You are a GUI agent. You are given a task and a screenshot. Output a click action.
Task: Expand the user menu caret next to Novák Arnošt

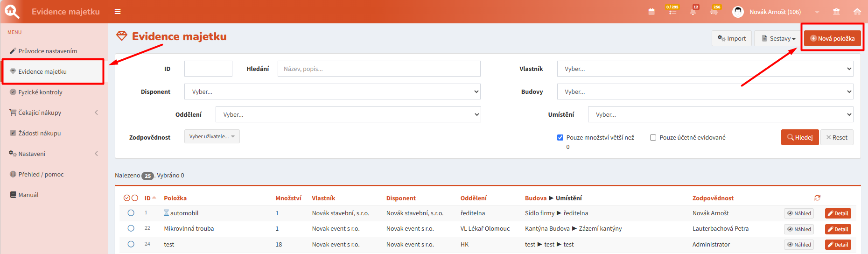pos(817,12)
